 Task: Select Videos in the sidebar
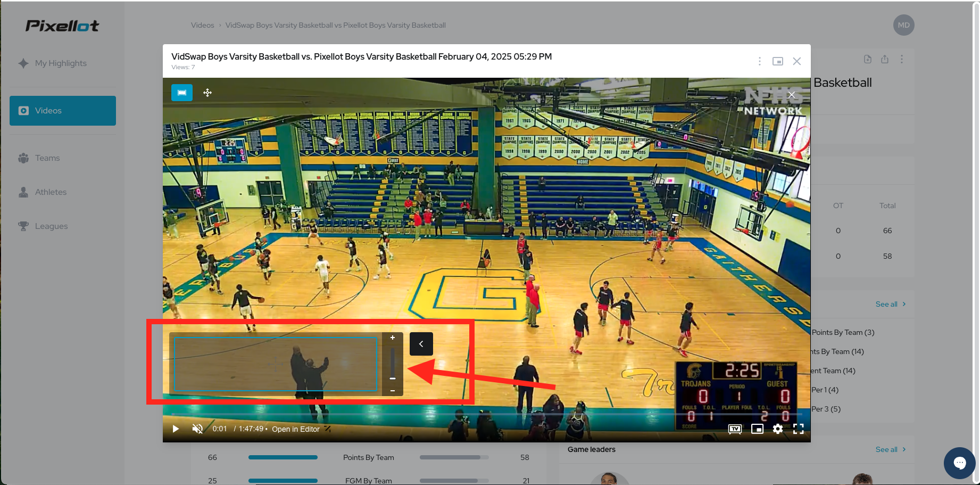(63, 111)
